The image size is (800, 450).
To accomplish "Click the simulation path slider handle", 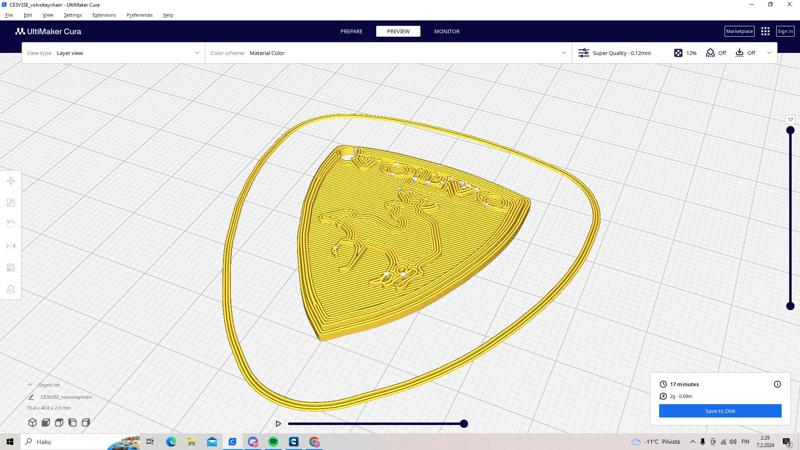I will [464, 423].
